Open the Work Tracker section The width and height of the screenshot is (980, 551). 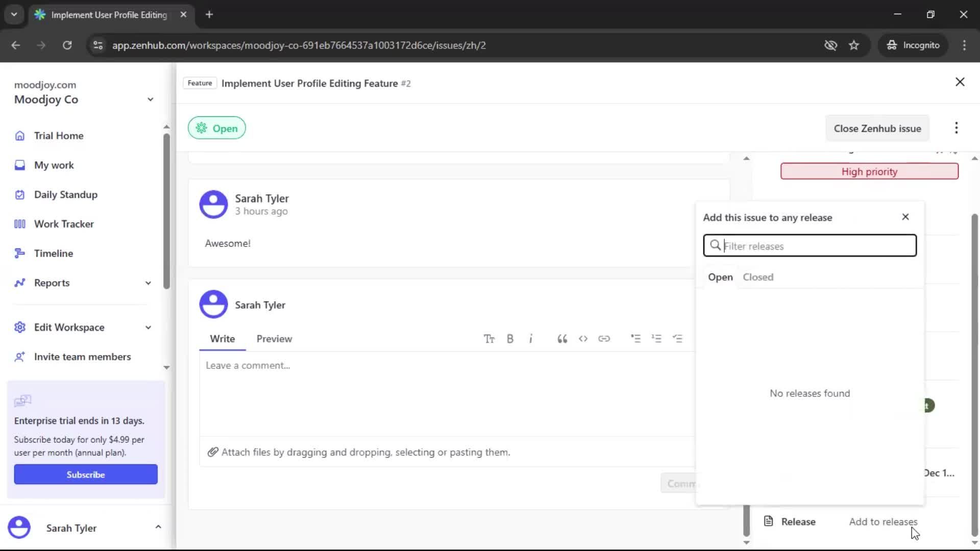pos(64,223)
